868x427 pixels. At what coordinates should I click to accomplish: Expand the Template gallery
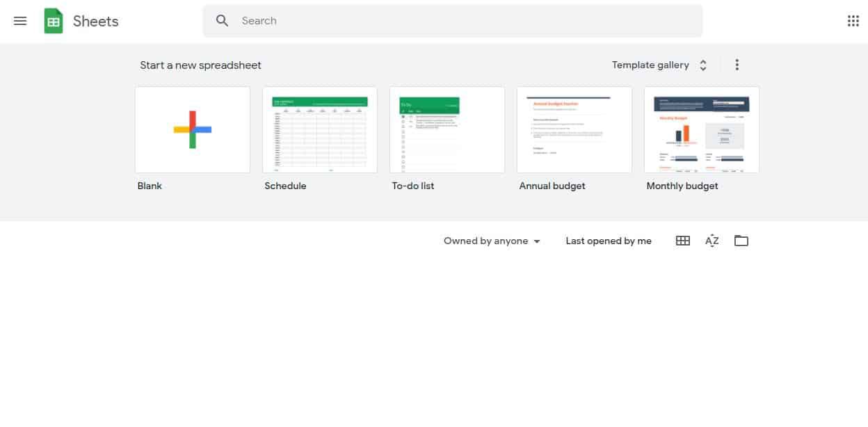[660, 65]
